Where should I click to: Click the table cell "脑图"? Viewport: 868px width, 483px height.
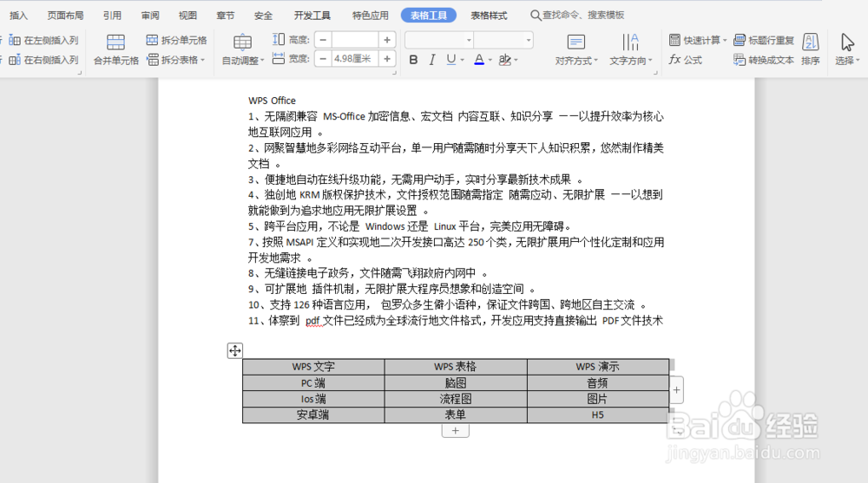coord(456,383)
